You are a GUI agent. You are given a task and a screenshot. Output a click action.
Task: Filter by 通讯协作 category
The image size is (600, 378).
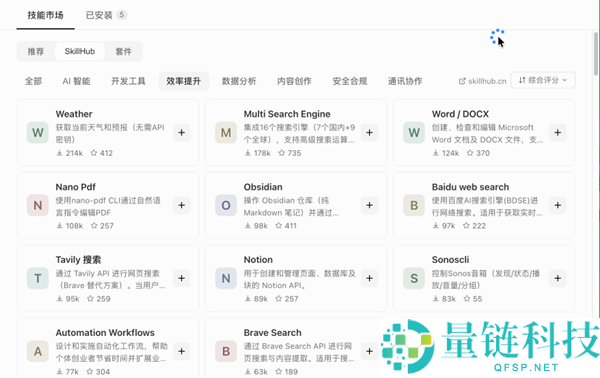pos(405,81)
